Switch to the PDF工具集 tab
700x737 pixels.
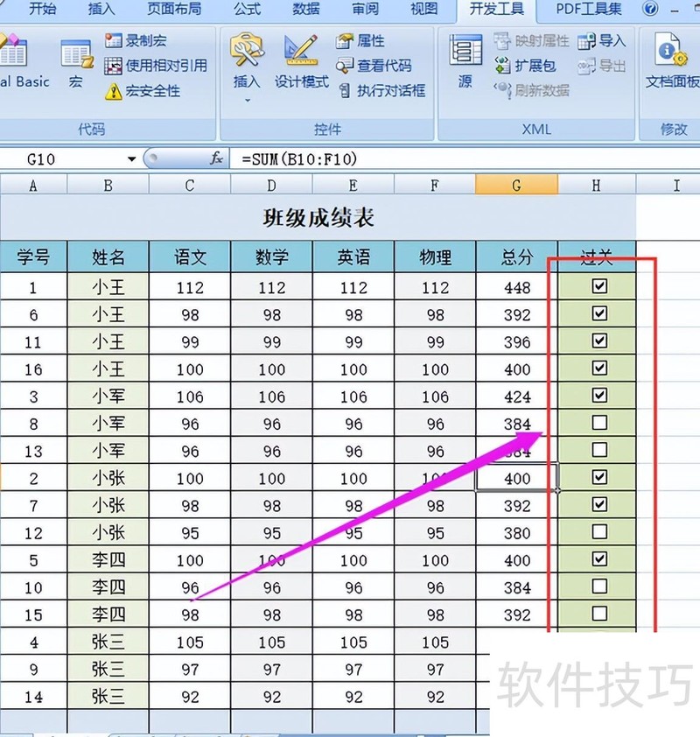[x=588, y=9]
